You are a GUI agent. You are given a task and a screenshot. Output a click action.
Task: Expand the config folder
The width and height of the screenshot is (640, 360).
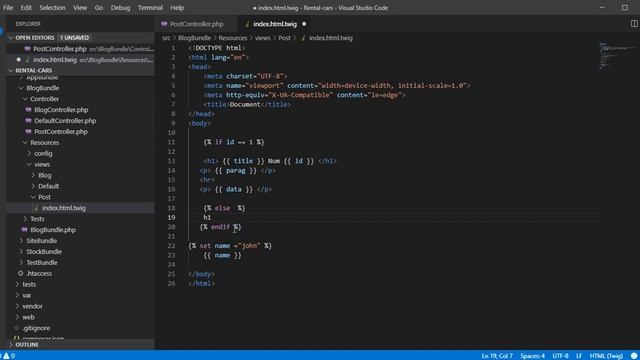[x=43, y=153]
